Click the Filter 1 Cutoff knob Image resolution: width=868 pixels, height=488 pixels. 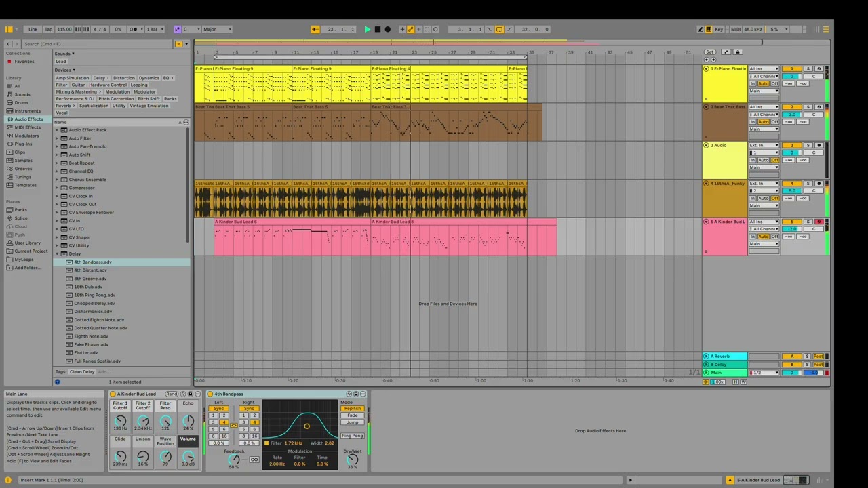120,421
